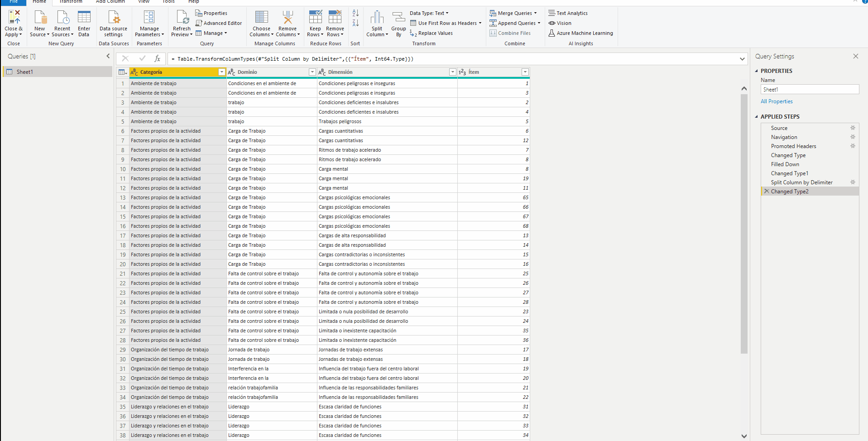The image size is (868, 441).
Task: Click the Refresh Preview icon
Action: pos(182,17)
